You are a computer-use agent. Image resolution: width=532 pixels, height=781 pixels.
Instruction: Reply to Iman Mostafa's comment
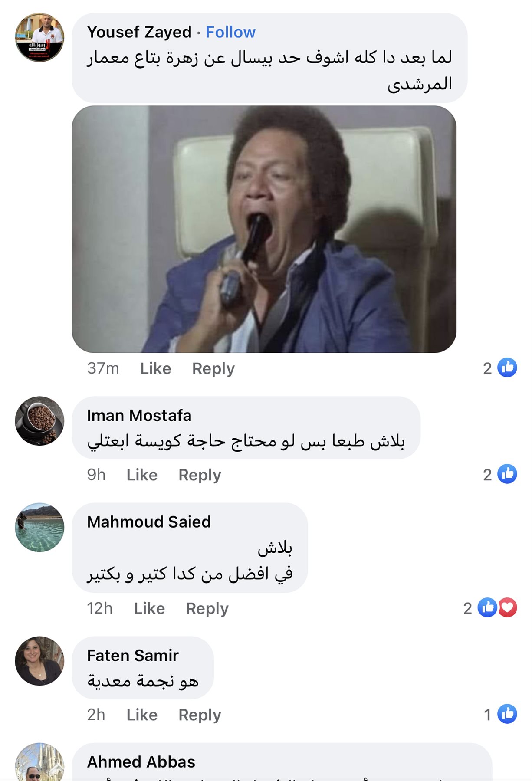coord(200,475)
